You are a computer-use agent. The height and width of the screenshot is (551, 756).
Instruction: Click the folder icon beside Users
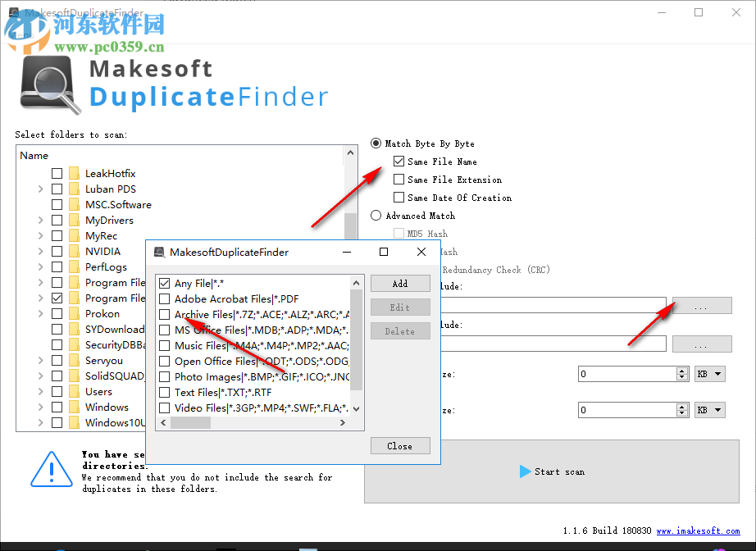[73, 391]
